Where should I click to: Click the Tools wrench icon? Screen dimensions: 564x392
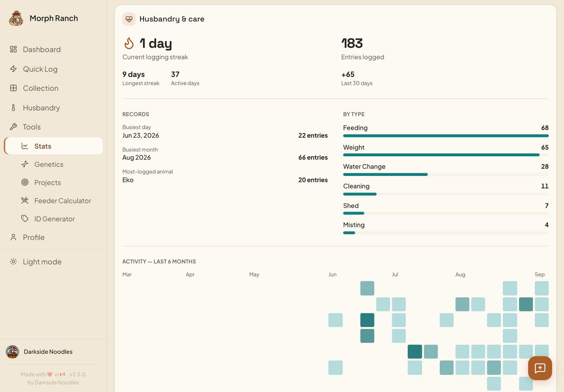13,127
